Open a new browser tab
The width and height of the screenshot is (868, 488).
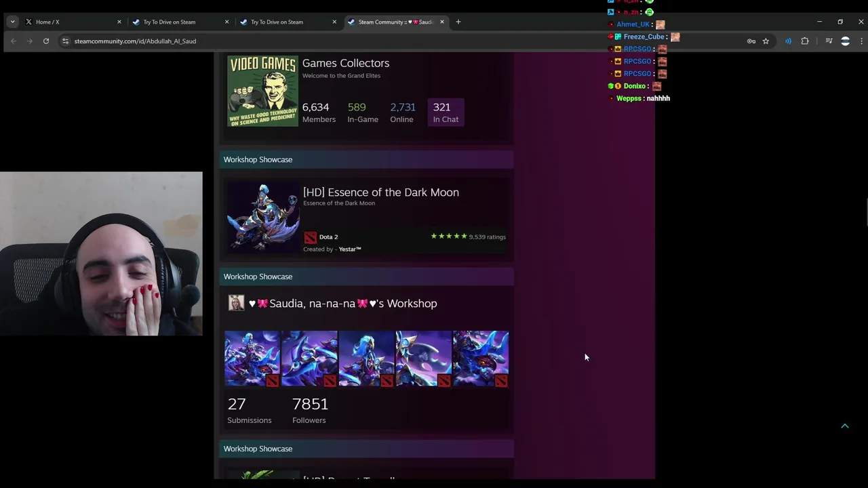click(458, 22)
